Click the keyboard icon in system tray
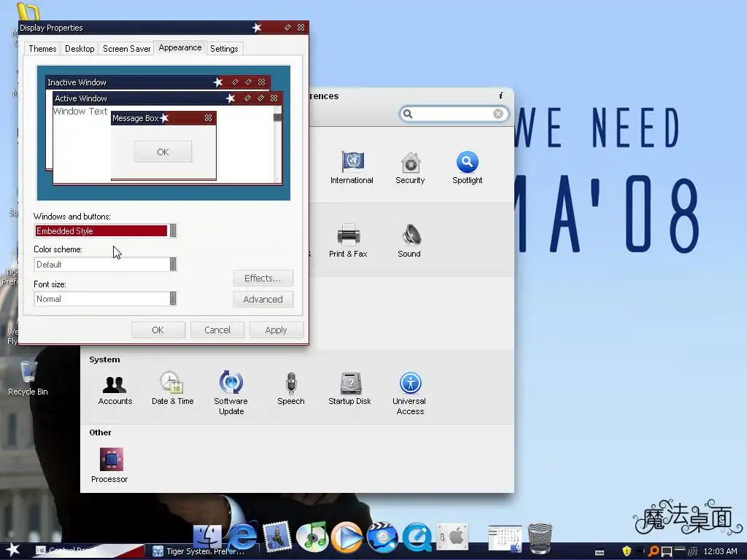This screenshot has width=747, height=560. (x=600, y=552)
